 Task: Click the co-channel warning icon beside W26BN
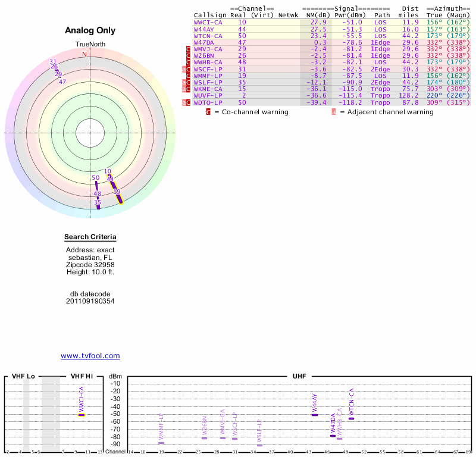tap(189, 55)
